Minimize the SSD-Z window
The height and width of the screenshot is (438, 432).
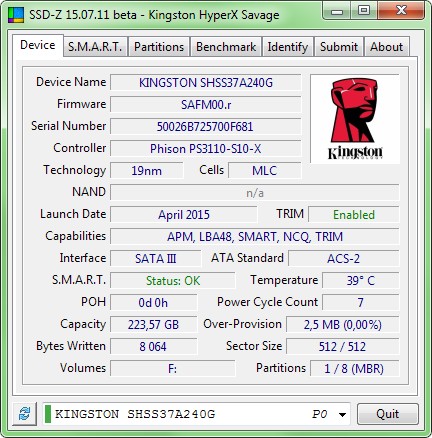tap(337, 11)
